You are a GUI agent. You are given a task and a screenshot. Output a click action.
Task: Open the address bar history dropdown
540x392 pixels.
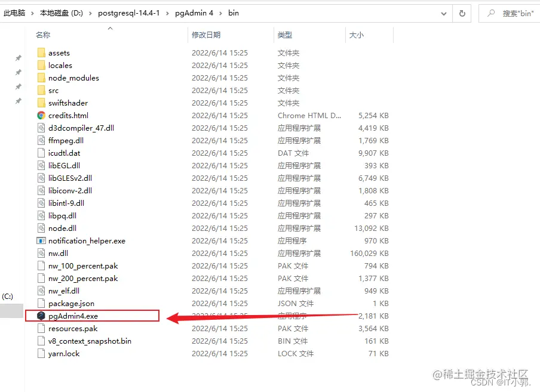point(444,13)
